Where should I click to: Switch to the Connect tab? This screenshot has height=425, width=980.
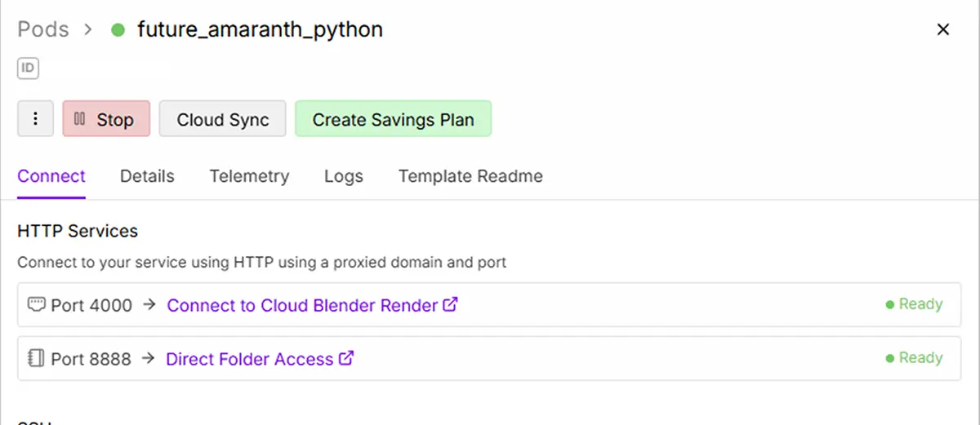point(51,176)
